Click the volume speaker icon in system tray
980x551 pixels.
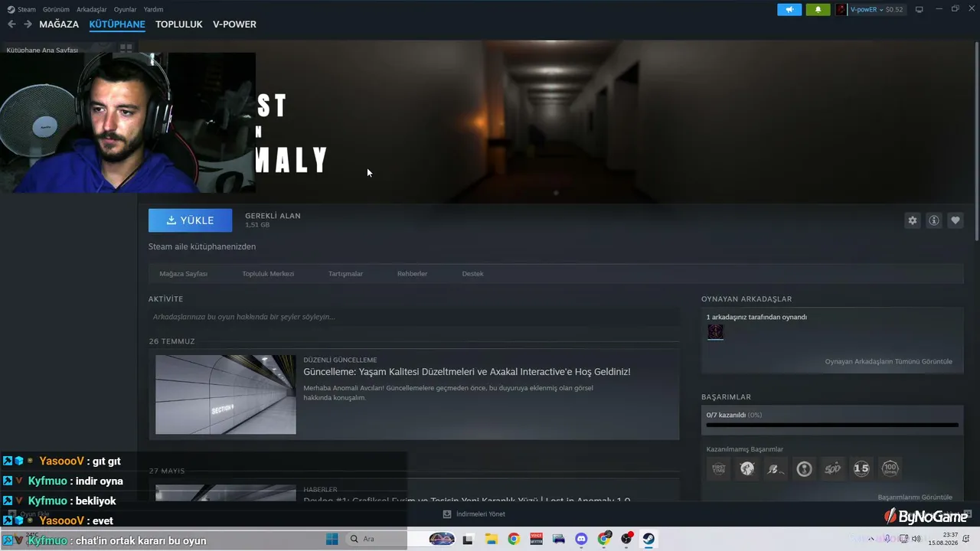916,539
